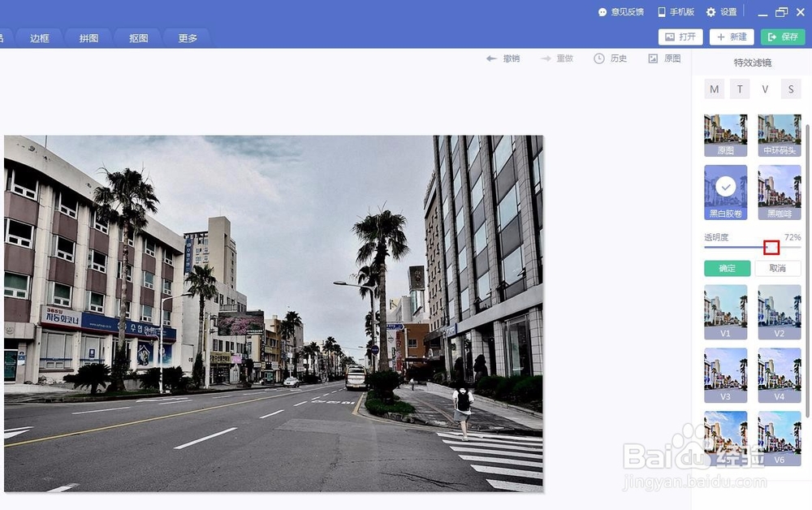This screenshot has width=812, height=510.
Task: Deselect the 黑白胶卷 filter checkmark
Action: [x=725, y=188]
